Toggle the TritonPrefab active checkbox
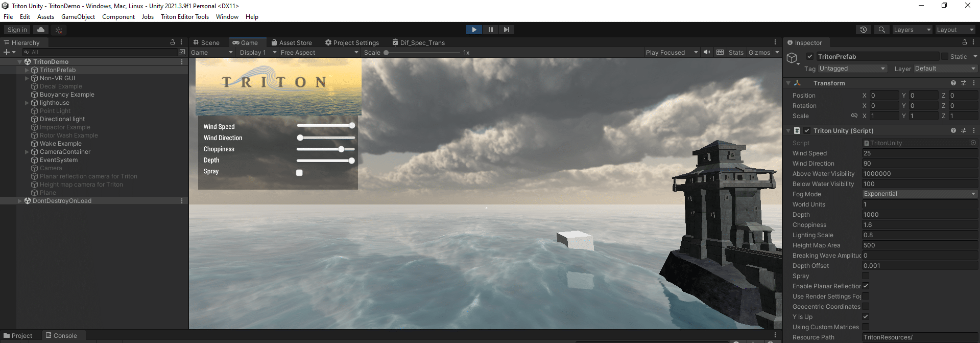 809,56
